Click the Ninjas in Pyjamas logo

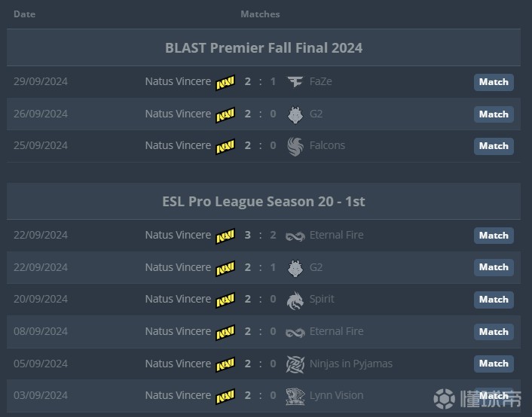[x=295, y=364]
